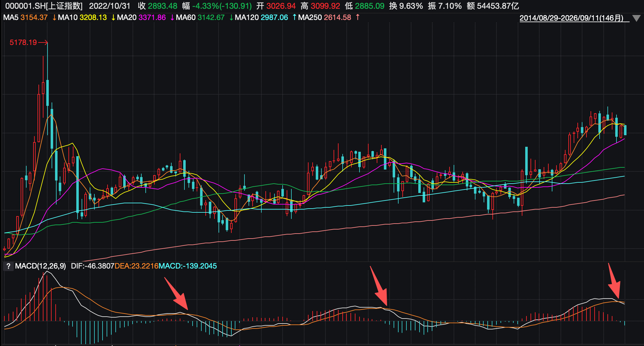644x346 pixels.
Task: Click the MACD indicator help question-mark icon
Action: click(8, 266)
